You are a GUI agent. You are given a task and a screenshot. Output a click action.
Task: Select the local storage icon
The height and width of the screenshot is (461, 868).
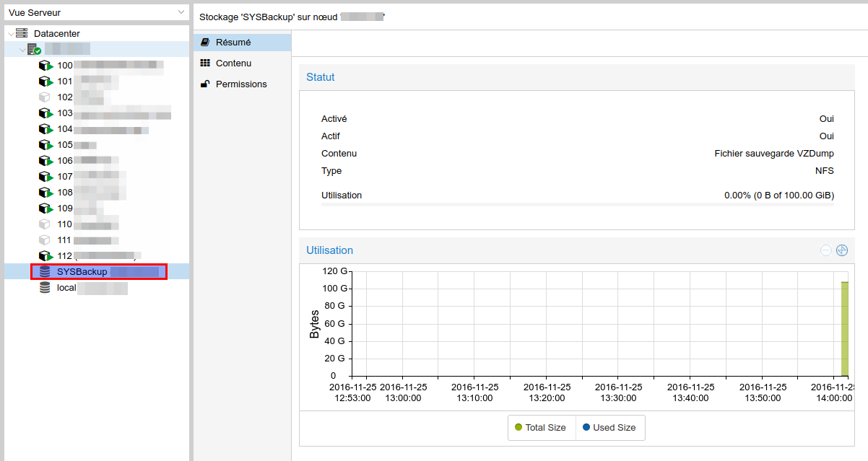tap(45, 287)
